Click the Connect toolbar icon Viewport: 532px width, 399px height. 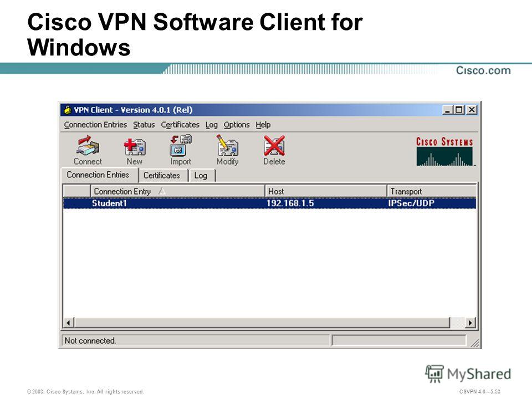pyautogui.click(x=88, y=150)
